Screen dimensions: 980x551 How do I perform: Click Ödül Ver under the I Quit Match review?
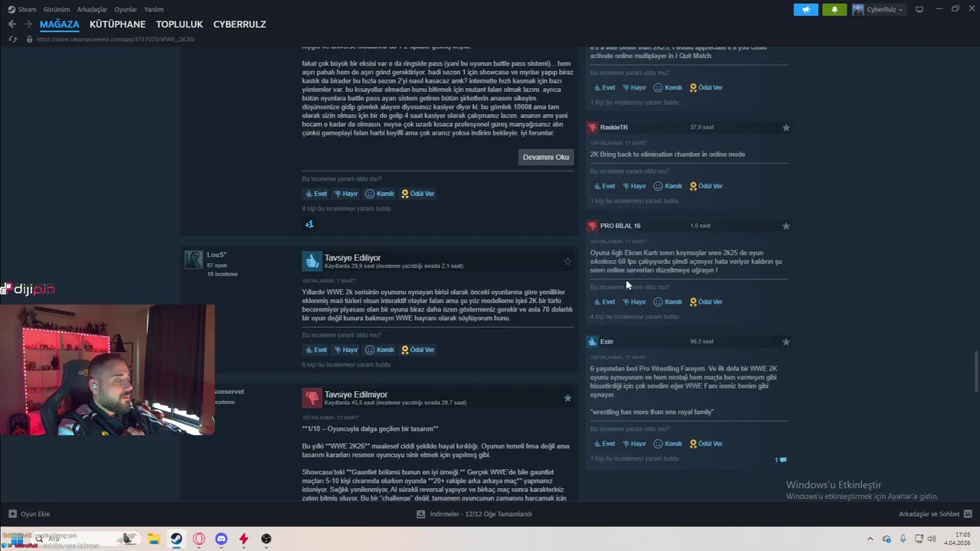tap(706, 87)
